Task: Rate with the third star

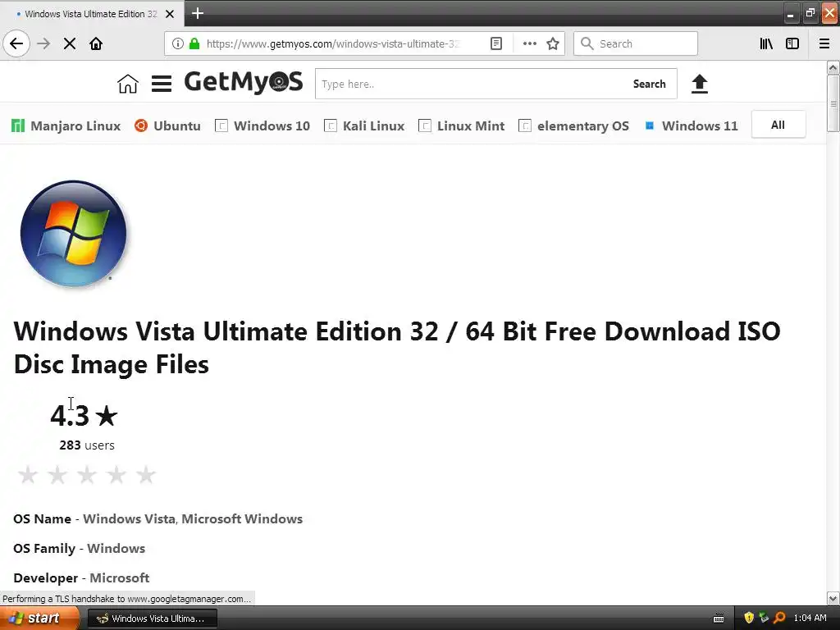Action: [87, 475]
